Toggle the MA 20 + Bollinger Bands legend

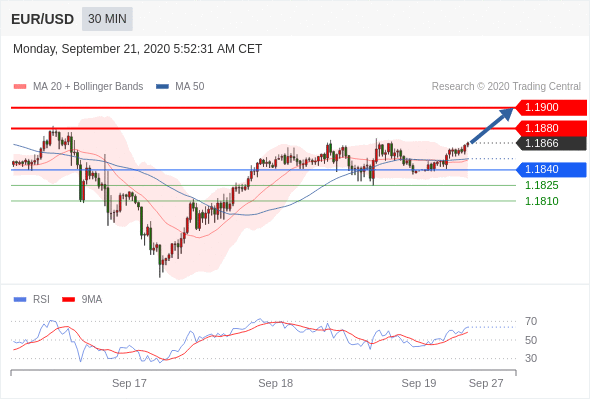[78, 87]
